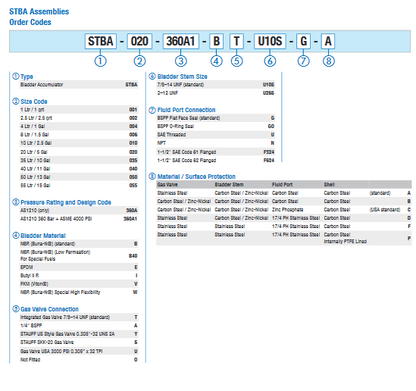Click the size code value '040'
Screen dimensions: 416x391
point(133,169)
